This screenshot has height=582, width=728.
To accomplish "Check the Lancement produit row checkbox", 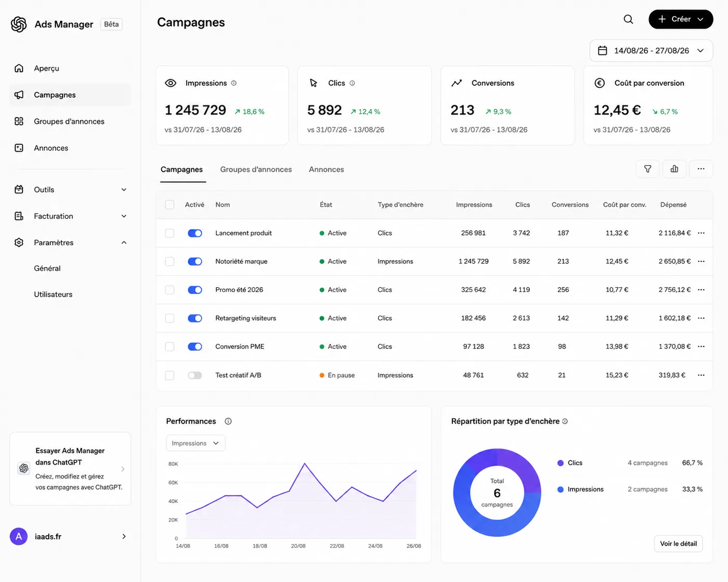I will [x=170, y=233].
